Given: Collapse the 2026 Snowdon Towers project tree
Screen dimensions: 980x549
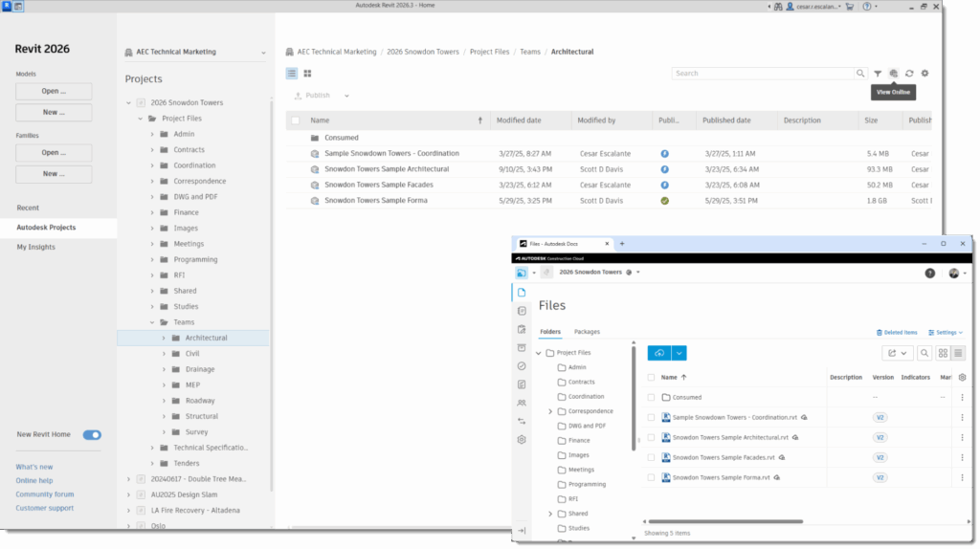Looking at the screenshot, I should (129, 103).
